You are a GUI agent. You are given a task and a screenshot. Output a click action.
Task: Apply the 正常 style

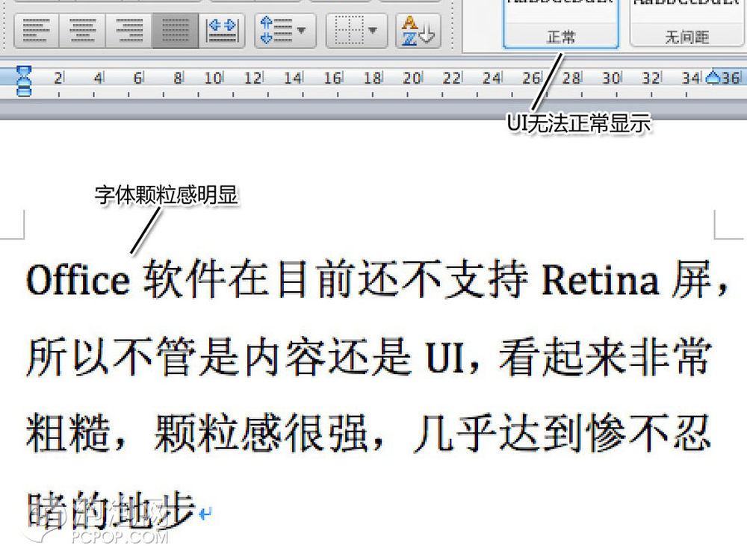(x=561, y=24)
